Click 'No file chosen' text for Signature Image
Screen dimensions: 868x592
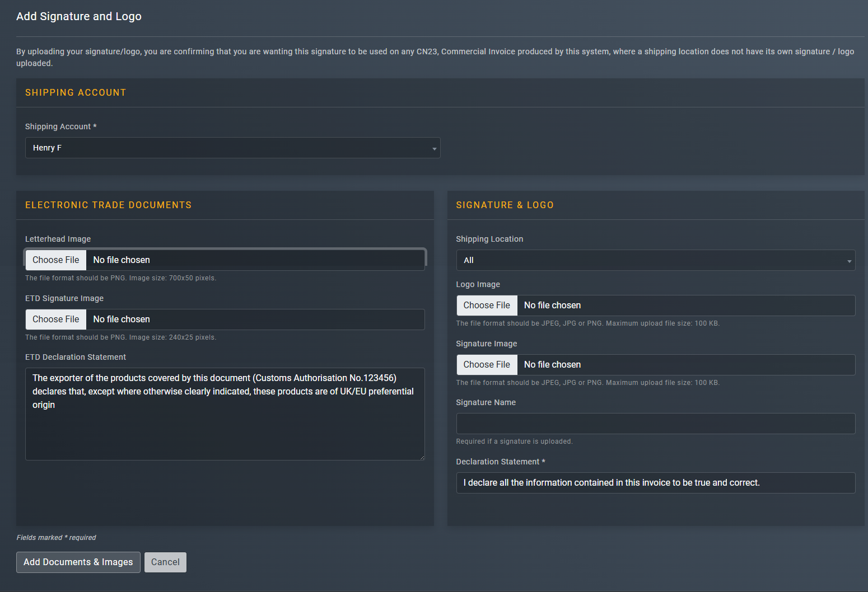(552, 364)
